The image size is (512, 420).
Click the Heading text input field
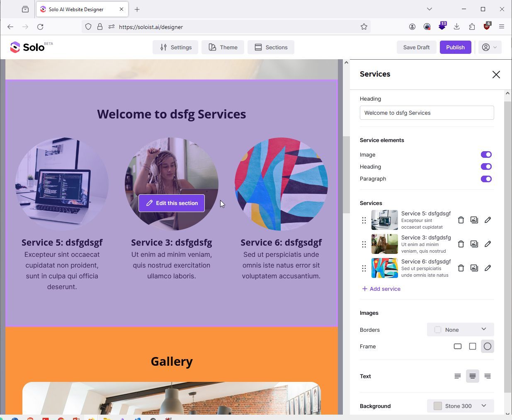427,113
